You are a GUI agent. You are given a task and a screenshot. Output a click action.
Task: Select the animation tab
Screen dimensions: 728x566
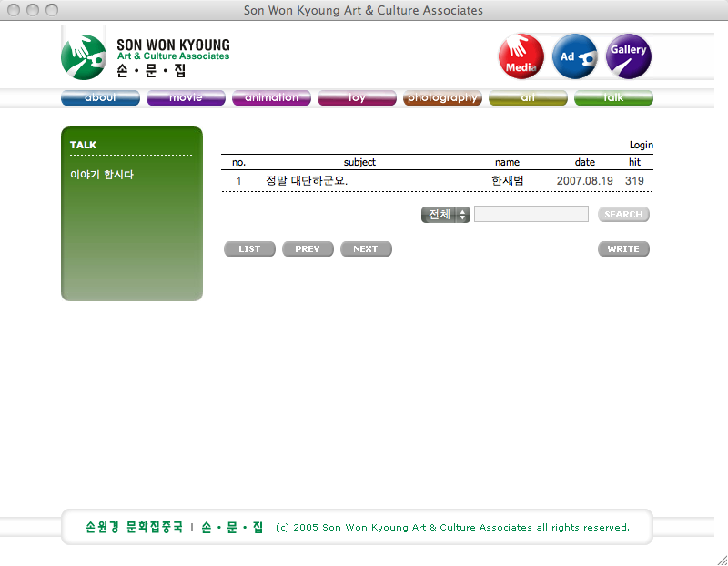pos(271,98)
